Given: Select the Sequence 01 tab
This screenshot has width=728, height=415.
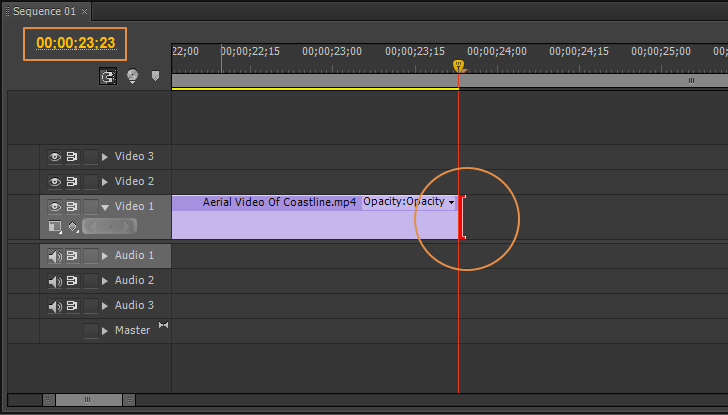Looking at the screenshot, I should [44, 11].
